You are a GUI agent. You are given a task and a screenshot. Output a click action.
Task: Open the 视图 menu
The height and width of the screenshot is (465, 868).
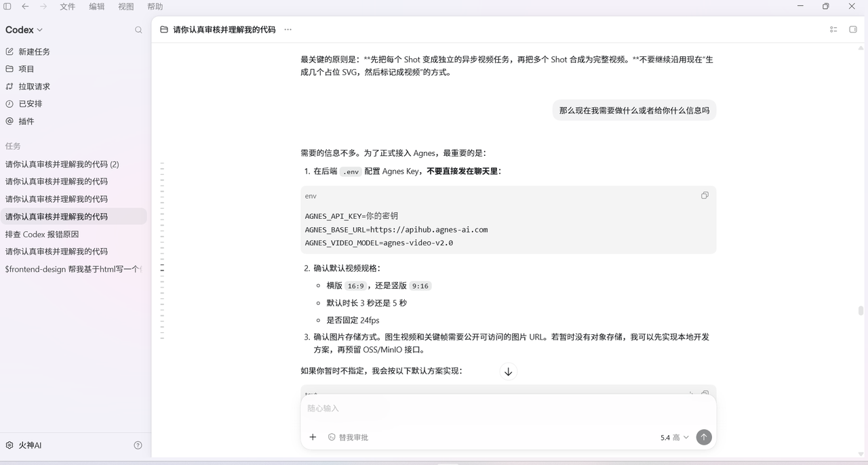point(126,6)
